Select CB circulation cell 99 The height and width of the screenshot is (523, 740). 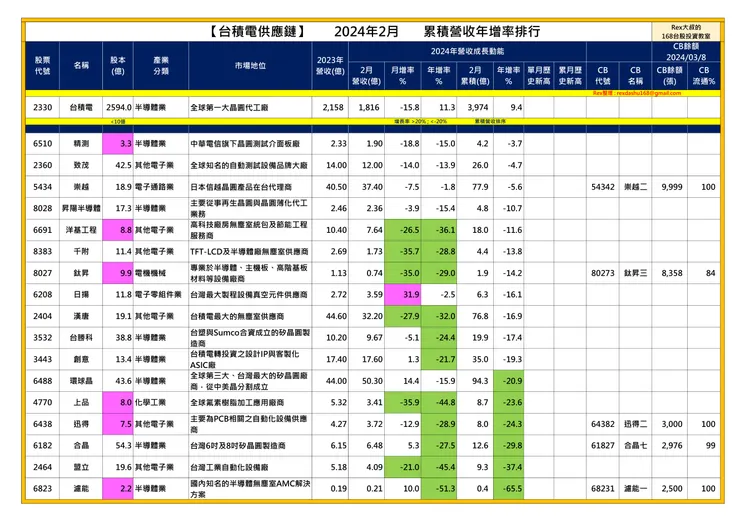704,446
